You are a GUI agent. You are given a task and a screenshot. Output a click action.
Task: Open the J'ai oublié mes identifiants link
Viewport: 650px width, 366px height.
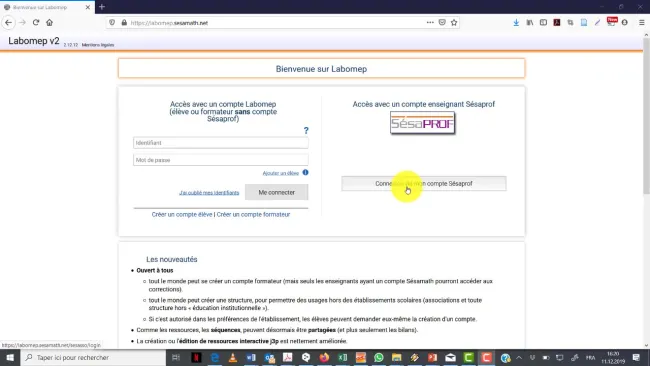click(209, 193)
